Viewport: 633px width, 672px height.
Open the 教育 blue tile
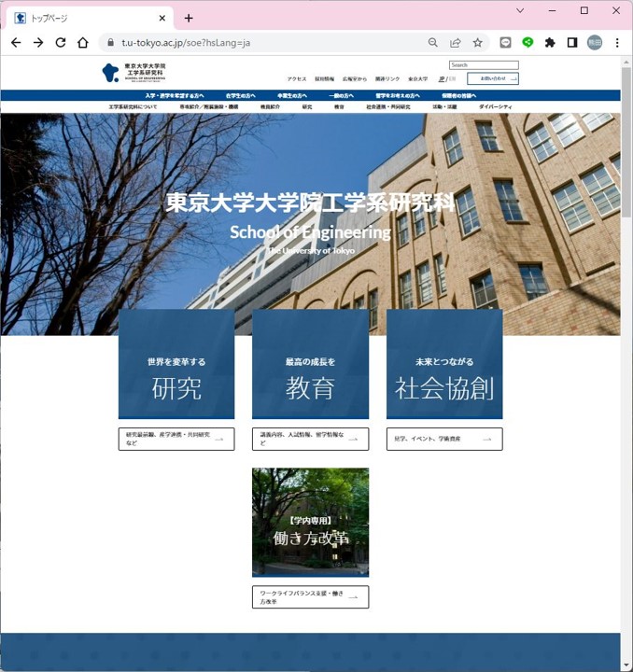(310, 364)
